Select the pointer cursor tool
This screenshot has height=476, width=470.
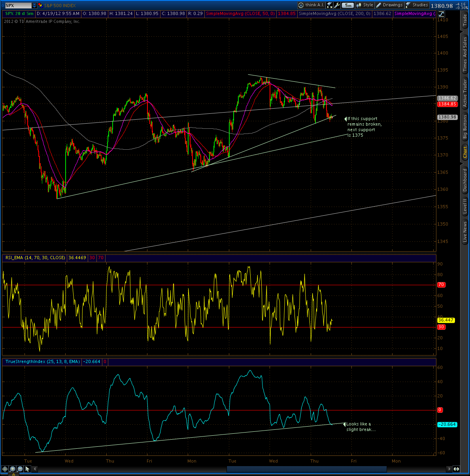pos(27,469)
